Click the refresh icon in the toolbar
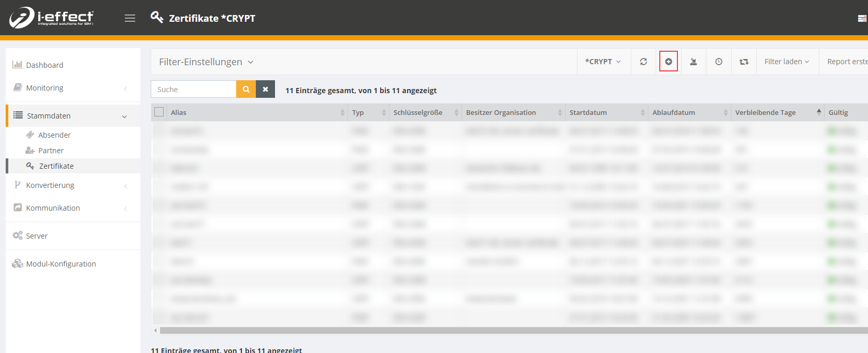Image resolution: width=868 pixels, height=353 pixels. (643, 62)
